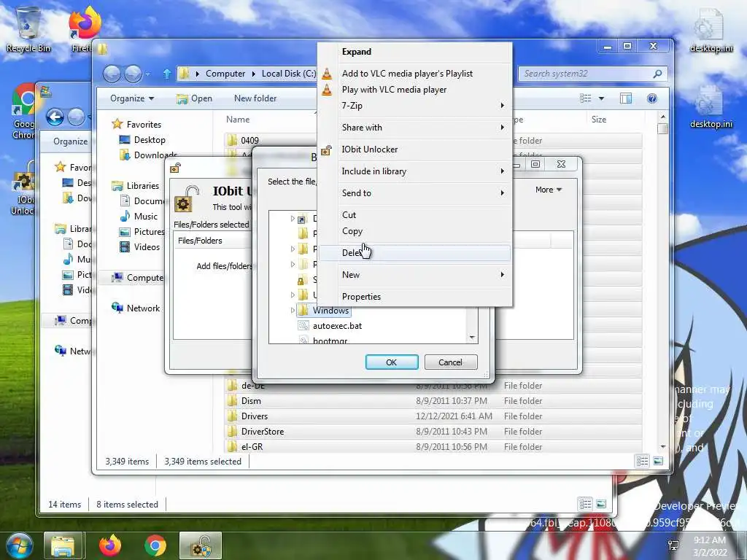Open the IObit Unlocker desktop shortcut
The height and width of the screenshot is (560, 747).
point(23,187)
